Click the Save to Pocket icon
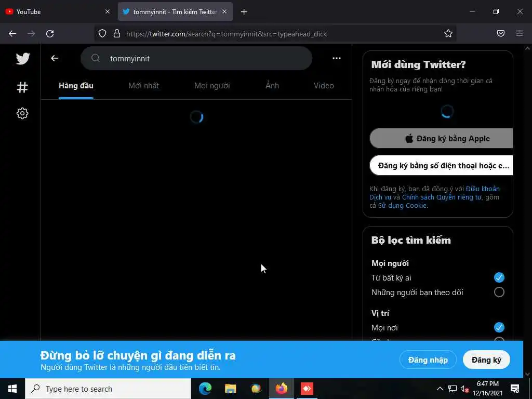This screenshot has width=532, height=399. tap(501, 33)
